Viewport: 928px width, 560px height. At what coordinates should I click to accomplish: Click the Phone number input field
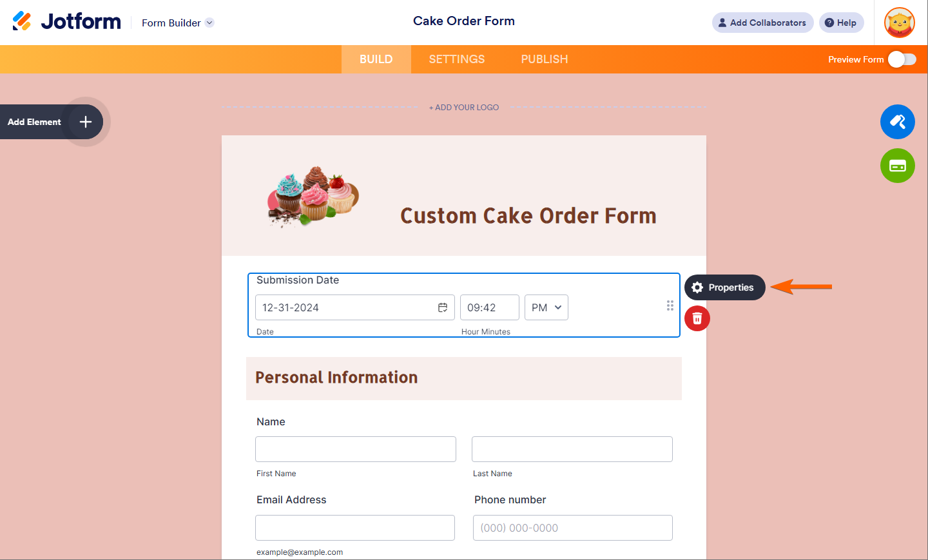point(572,528)
